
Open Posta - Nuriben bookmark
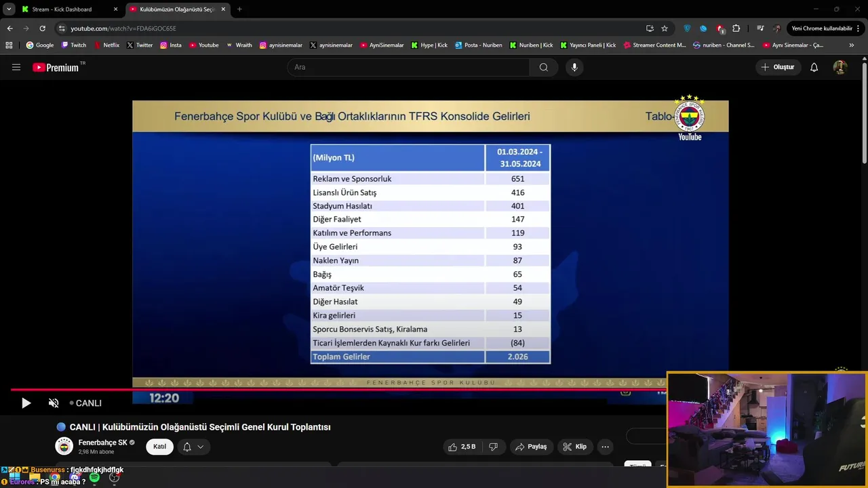[x=479, y=45]
